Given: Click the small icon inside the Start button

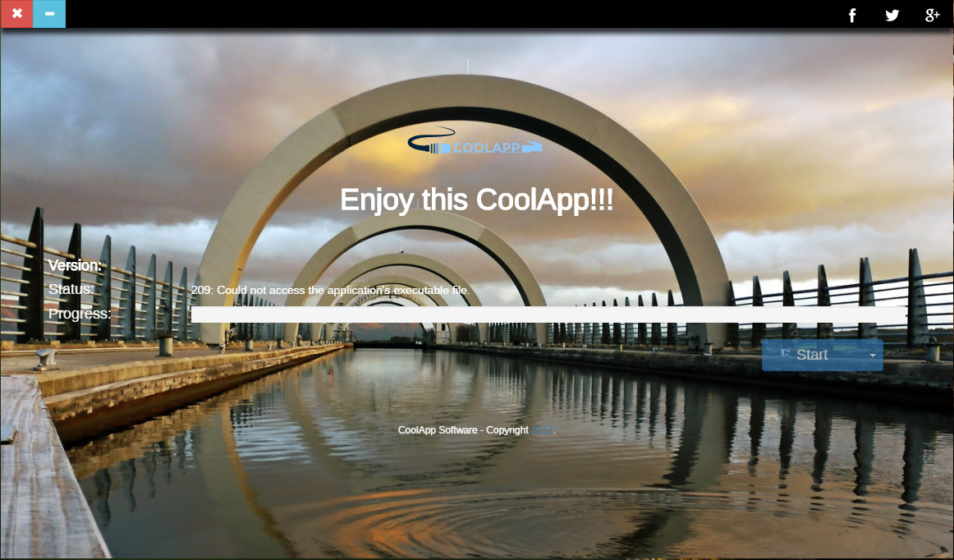Looking at the screenshot, I should pos(785,354).
